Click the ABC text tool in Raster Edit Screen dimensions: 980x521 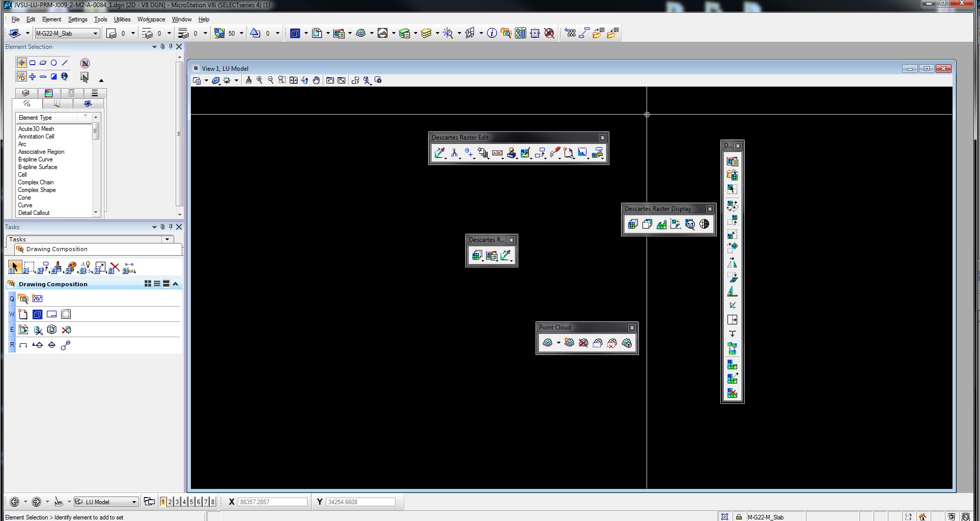(497, 153)
